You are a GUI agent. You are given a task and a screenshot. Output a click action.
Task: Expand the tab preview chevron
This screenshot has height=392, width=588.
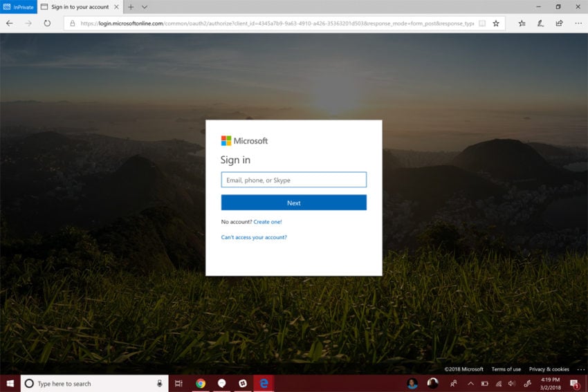(x=145, y=7)
